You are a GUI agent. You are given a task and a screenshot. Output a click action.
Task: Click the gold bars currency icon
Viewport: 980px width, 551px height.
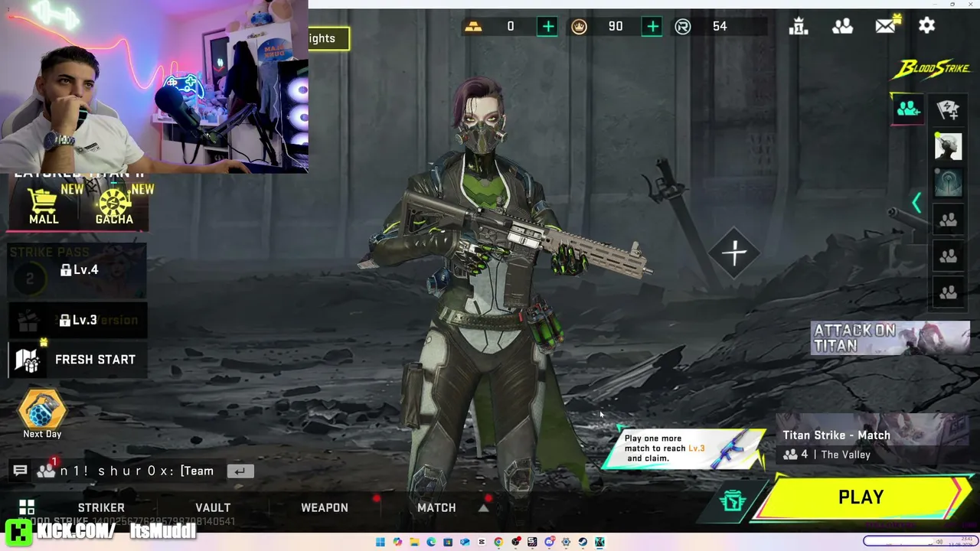tap(473, 27)
